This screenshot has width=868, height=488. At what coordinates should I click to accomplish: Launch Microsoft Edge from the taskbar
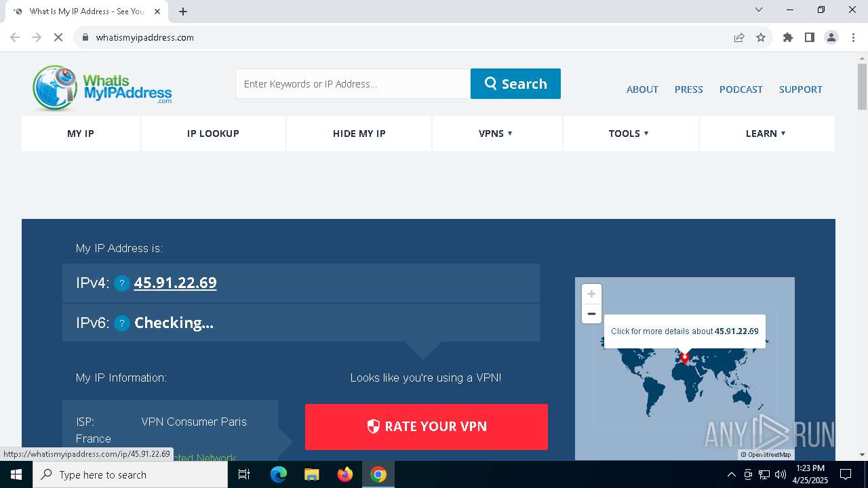(279, 474)
